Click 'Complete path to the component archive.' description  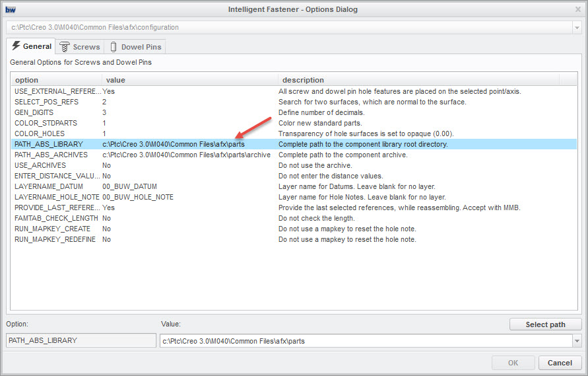tap(343, 155)
